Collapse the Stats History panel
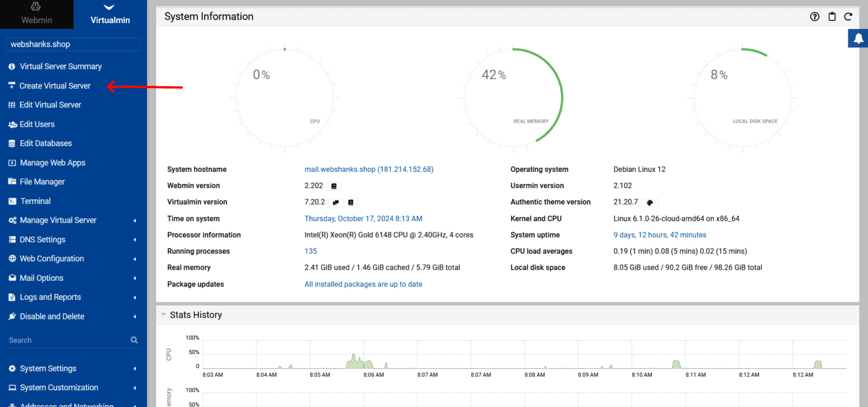This screenshot has width=868, height=407. [163, 315]
